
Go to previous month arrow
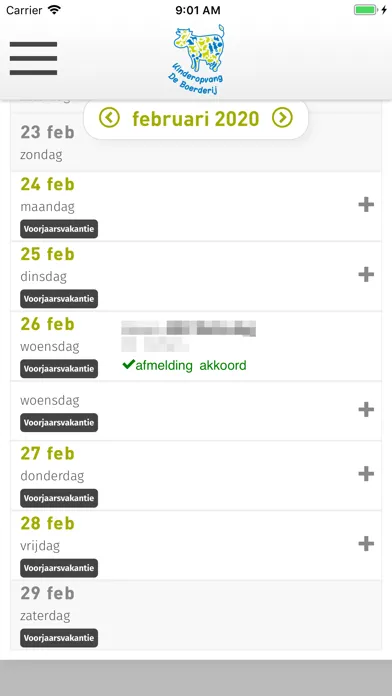point(109,118)
